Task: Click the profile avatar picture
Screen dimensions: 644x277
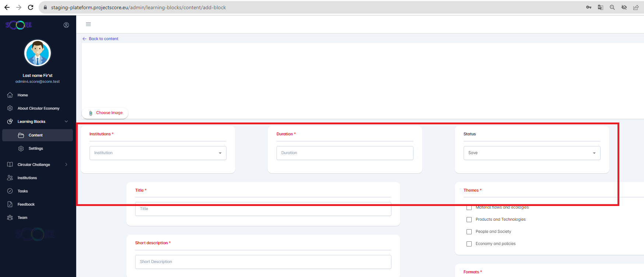Action: tap(38, 53)
